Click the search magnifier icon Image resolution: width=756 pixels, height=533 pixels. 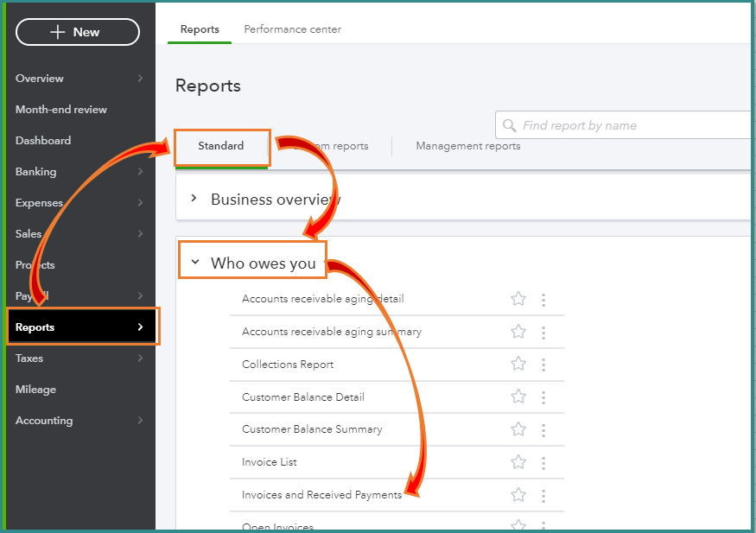(510, 125)
